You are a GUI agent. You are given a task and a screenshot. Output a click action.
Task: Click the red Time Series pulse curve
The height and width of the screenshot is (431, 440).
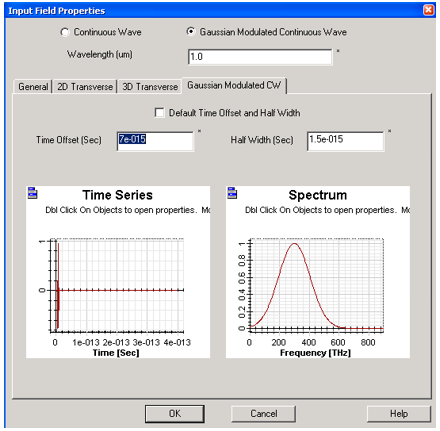pyautogui.click(x=58, y=287)
